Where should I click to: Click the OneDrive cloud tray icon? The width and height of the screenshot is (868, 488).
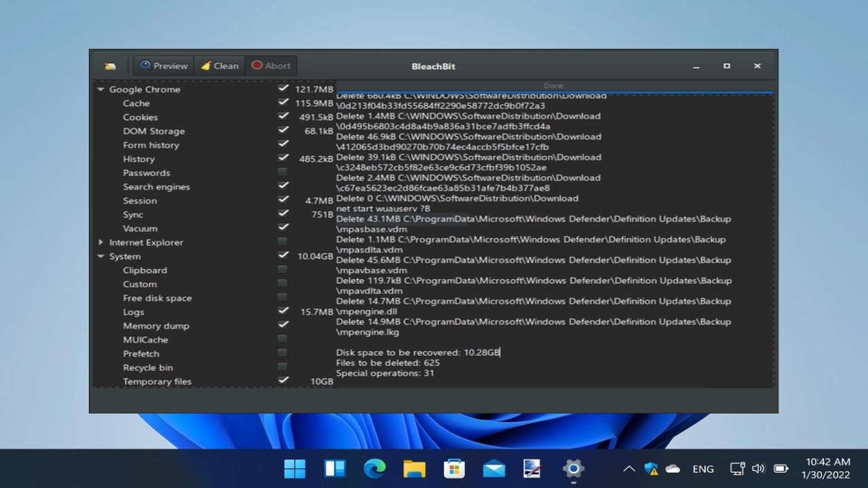click(673, 468)
